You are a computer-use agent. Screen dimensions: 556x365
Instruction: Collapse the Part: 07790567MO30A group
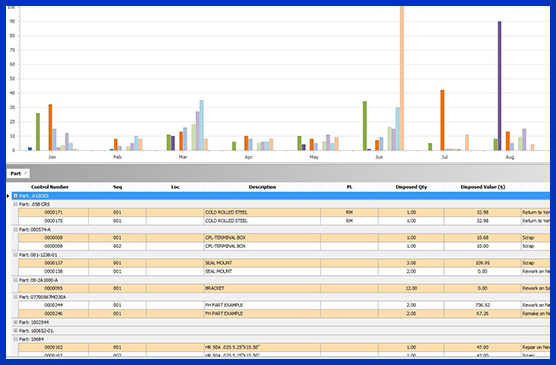click(15, 297)
